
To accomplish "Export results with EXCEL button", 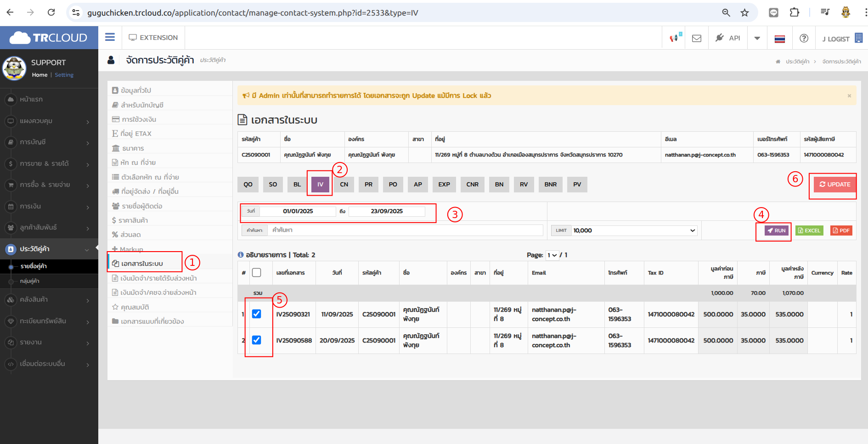I will pos(809,230).
